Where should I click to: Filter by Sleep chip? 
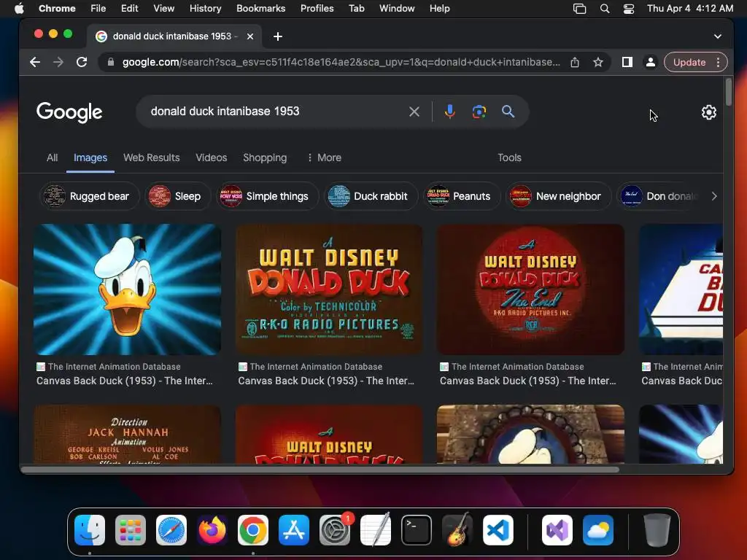(x=178, y=196)
